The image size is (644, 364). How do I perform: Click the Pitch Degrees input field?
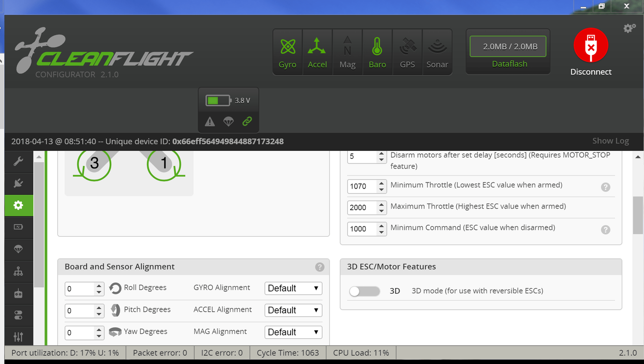pos(85,311)
